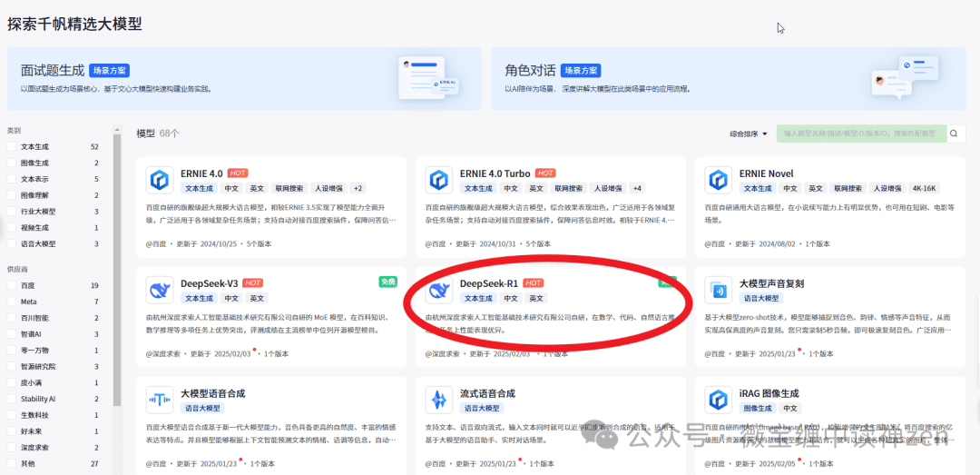
Task: Open the 大模型语音合成 title
Action: 212,393
